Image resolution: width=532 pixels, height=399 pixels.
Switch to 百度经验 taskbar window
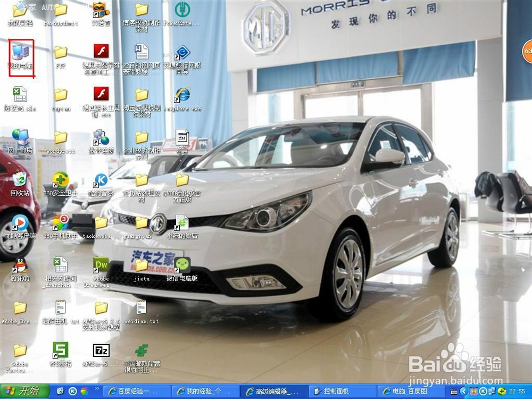(x=137, y=392)
